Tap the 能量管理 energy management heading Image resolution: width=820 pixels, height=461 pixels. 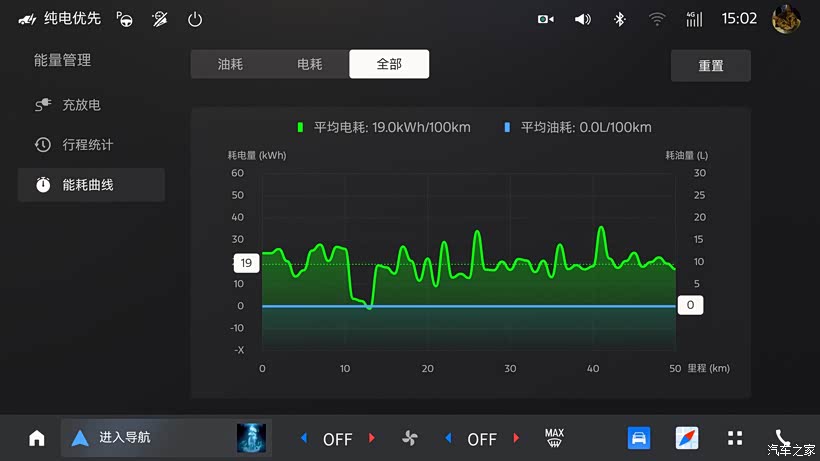[x=63, y=61]
